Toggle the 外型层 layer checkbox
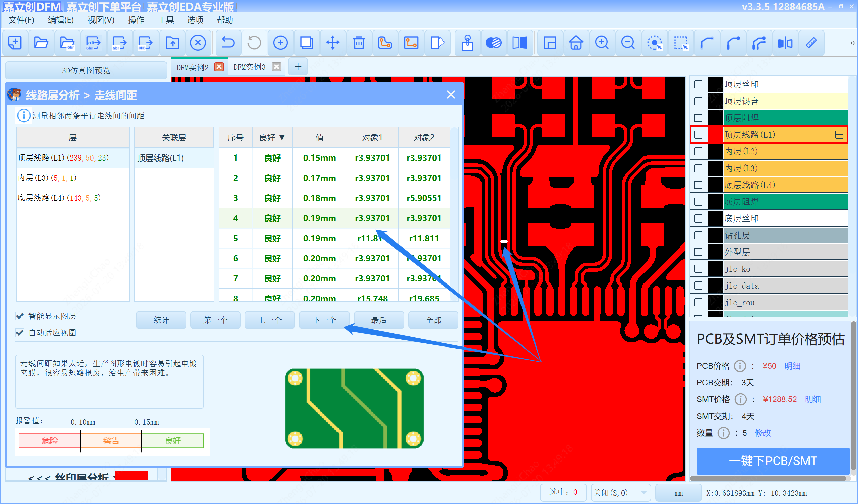 coord(698,252)
